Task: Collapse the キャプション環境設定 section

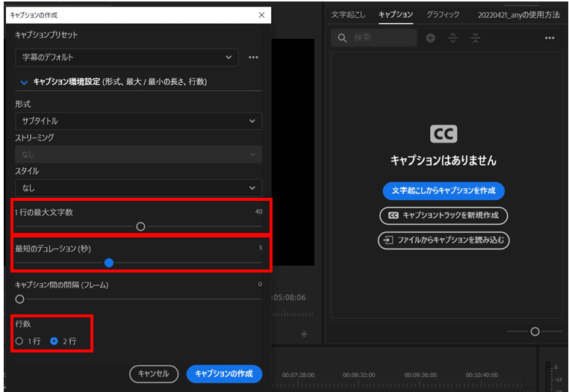Action: 25,82
